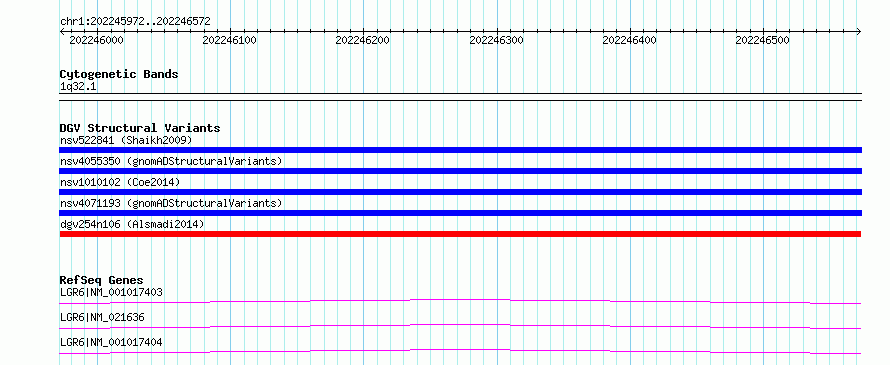
Task: Open LGR6|NM_001017404 transcript label
Action: click(x=111, y=342)
